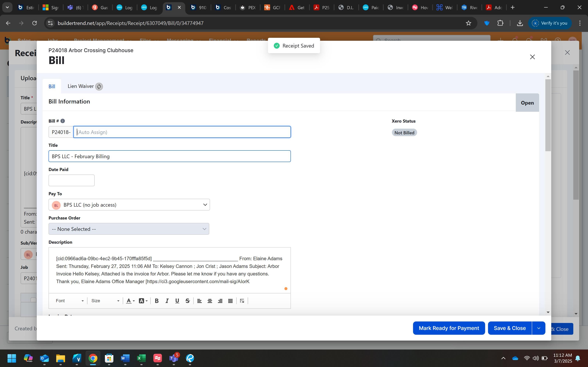The height and width of the screenshot is (367, 588).
Task: Toggle underline formatting in description toolbar
Action: click(x=177, y=301)
